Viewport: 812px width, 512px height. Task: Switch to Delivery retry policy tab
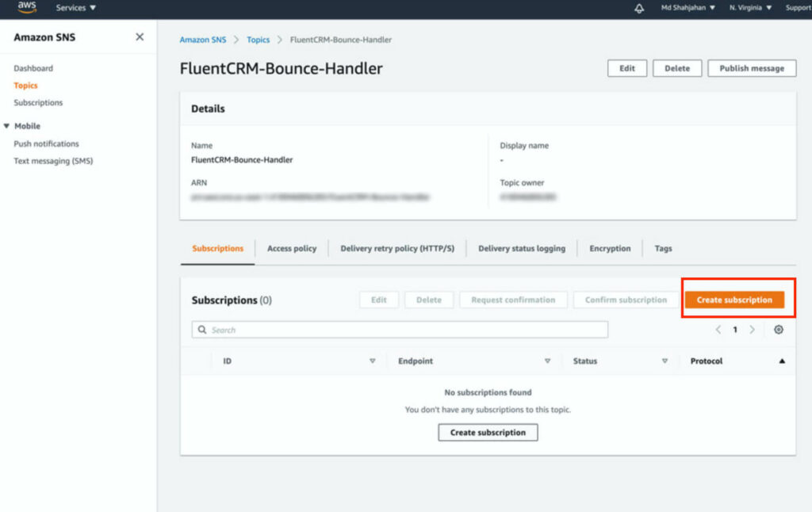pyautogui.click(x=397, y=249)
